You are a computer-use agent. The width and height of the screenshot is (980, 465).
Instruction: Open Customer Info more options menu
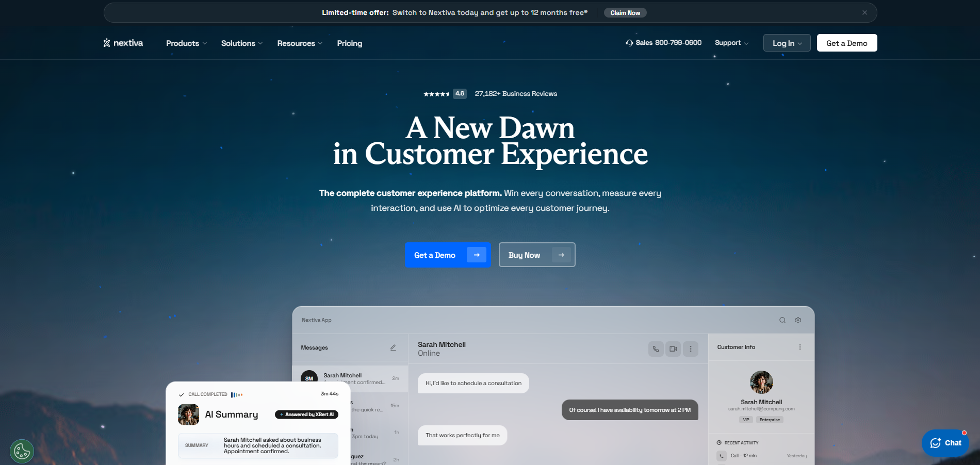(800, 347)
